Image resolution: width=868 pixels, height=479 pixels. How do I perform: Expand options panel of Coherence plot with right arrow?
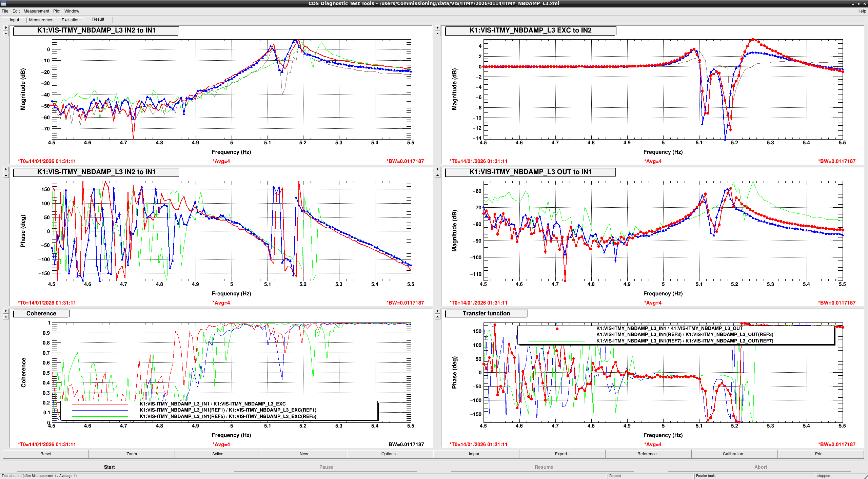tap(6, 311)
